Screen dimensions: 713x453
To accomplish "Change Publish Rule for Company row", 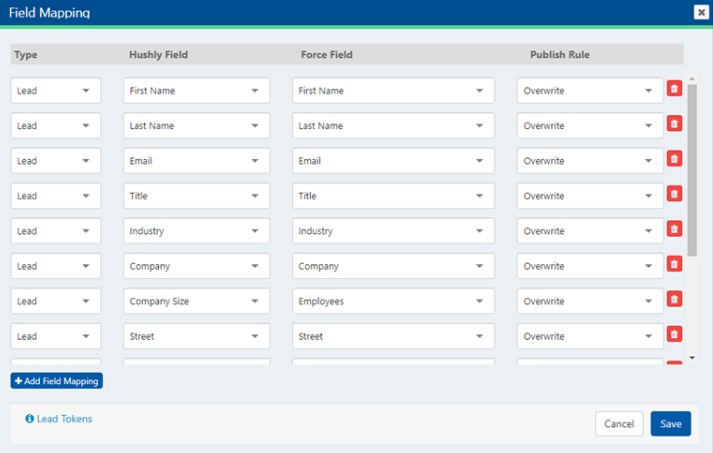I will tap(590, 266).
